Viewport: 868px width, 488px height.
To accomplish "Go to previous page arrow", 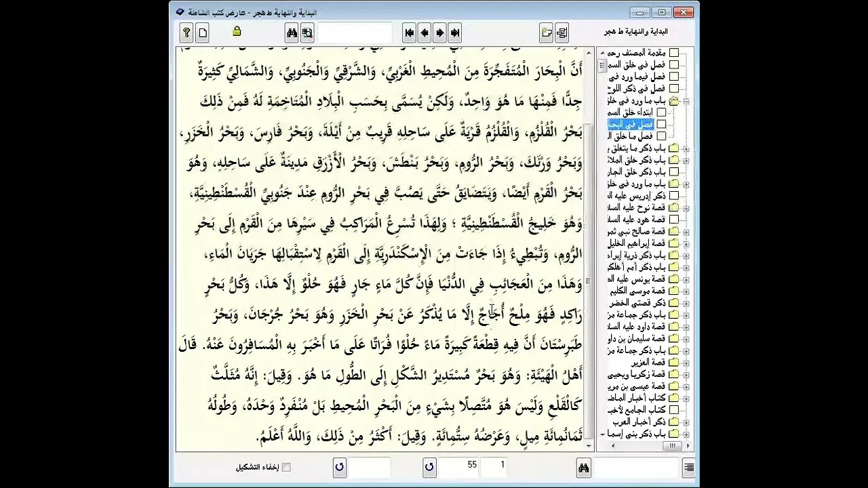I will (x=425, y=33).
